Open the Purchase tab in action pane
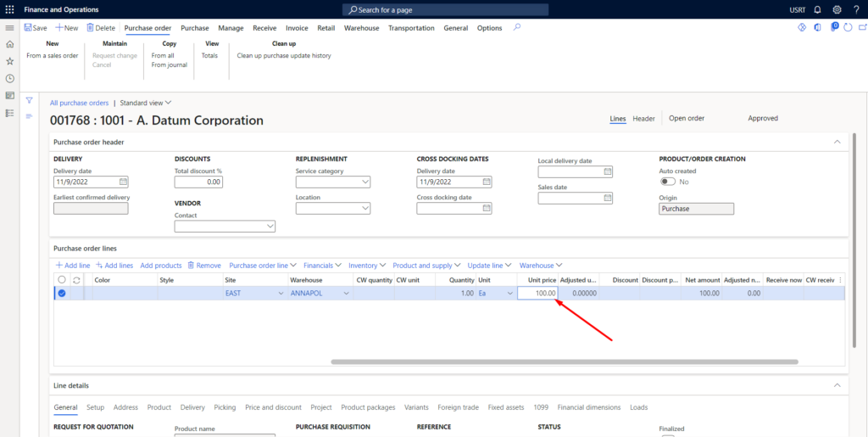The width and height of the screenshot is (868, 437). tap(195, 28)
